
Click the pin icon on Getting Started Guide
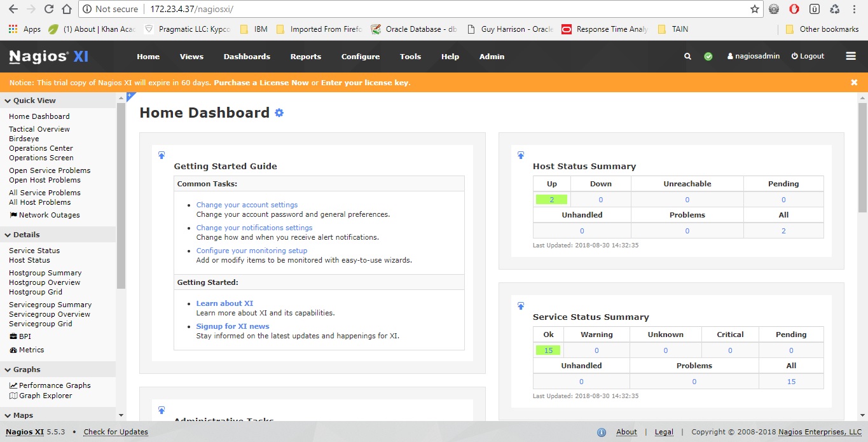click(162, 155)
